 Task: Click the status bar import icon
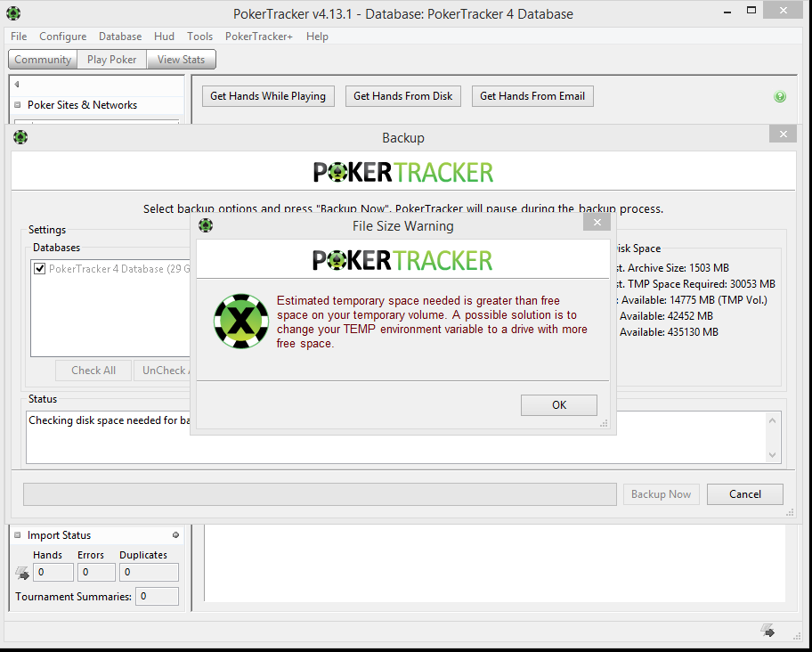point(767,630)
